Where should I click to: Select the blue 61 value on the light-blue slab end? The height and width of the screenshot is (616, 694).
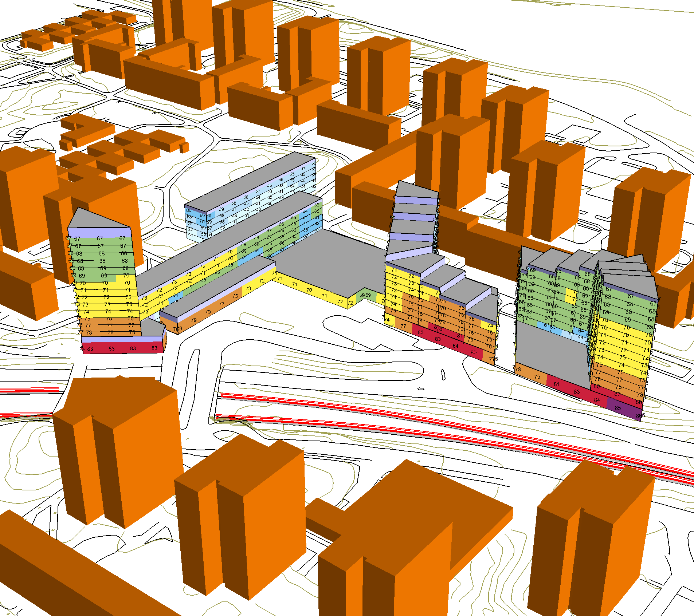coord(202,221)
